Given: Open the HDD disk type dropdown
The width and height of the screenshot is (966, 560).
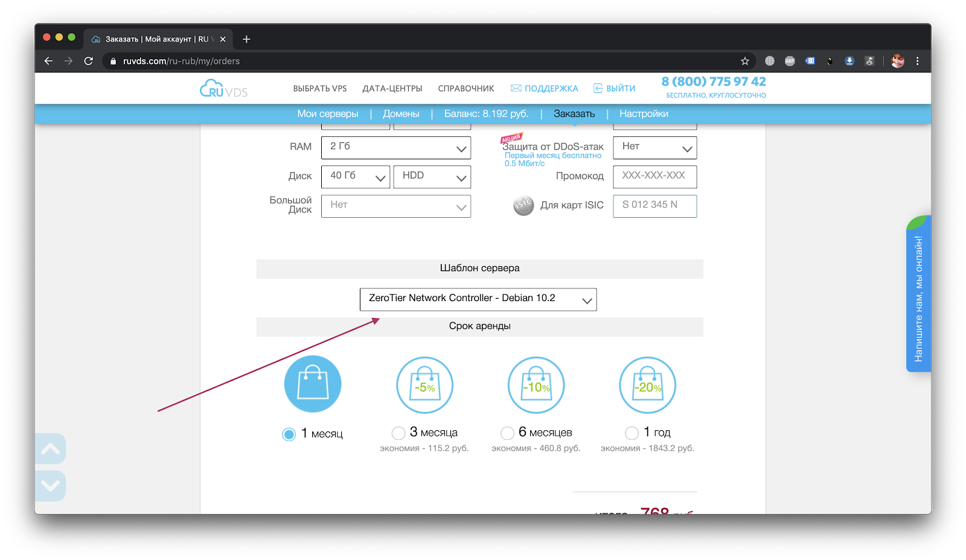Looking at the screenshot, I should [432, 177].
